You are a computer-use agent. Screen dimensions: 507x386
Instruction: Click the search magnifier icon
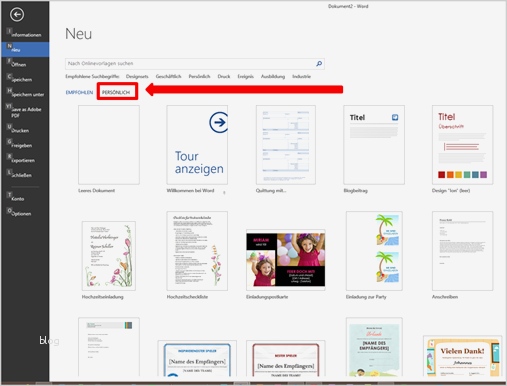click(319, 63)
